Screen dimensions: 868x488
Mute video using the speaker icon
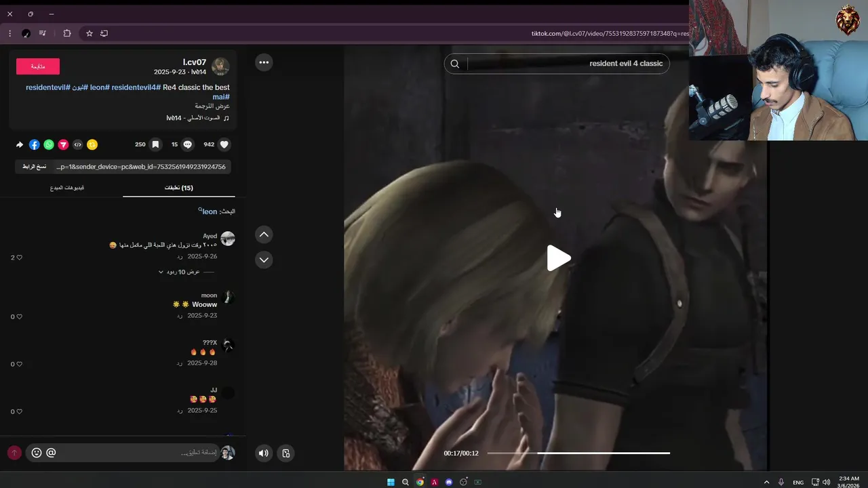[x=264, y=453]
